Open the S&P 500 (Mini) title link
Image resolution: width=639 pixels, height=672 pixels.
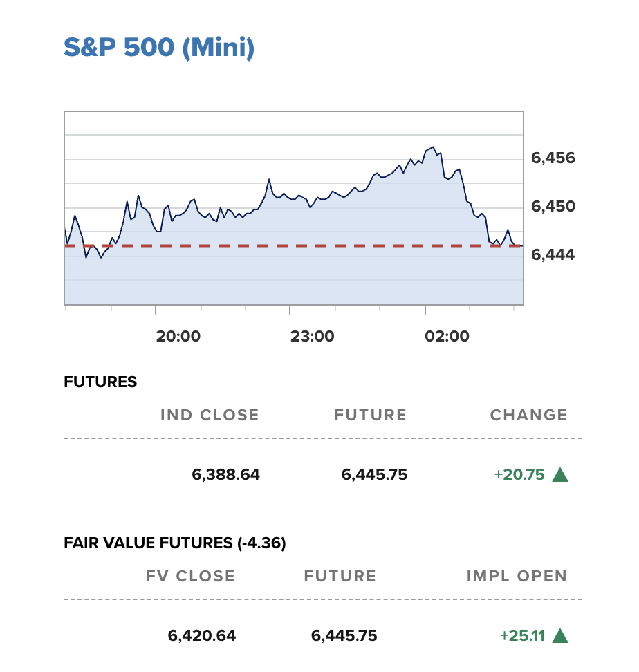click(159, 48)
